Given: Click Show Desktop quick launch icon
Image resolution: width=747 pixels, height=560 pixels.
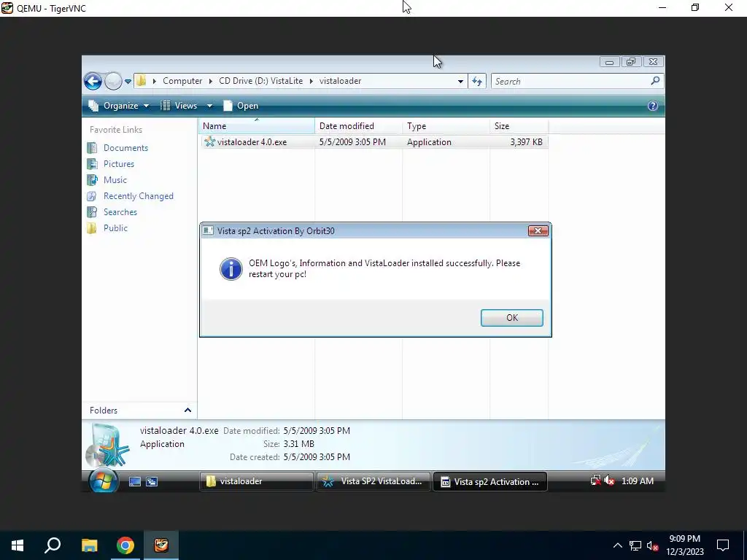Looking at the screenshot, I should tap(135, 481).
